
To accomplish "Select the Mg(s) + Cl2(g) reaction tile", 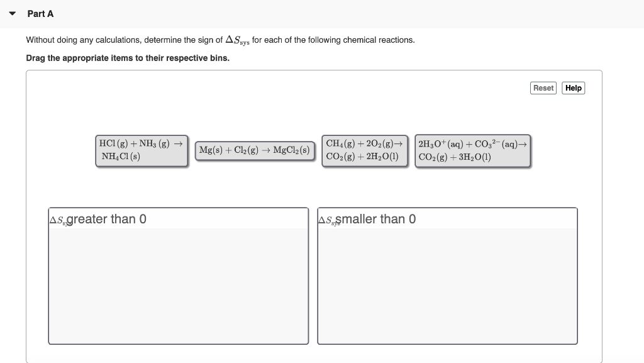I will click(x=254, y=150).
